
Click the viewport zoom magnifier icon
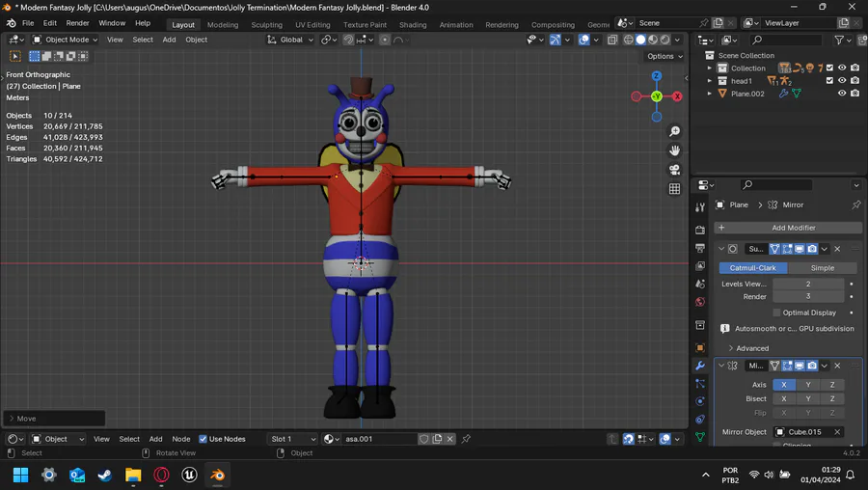[675, 131]
